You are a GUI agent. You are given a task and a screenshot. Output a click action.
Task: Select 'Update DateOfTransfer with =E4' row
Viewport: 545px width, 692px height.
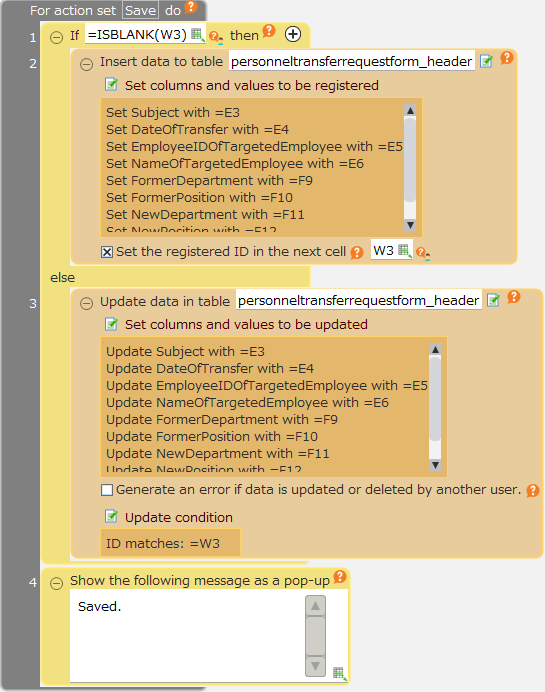point(210,369)
